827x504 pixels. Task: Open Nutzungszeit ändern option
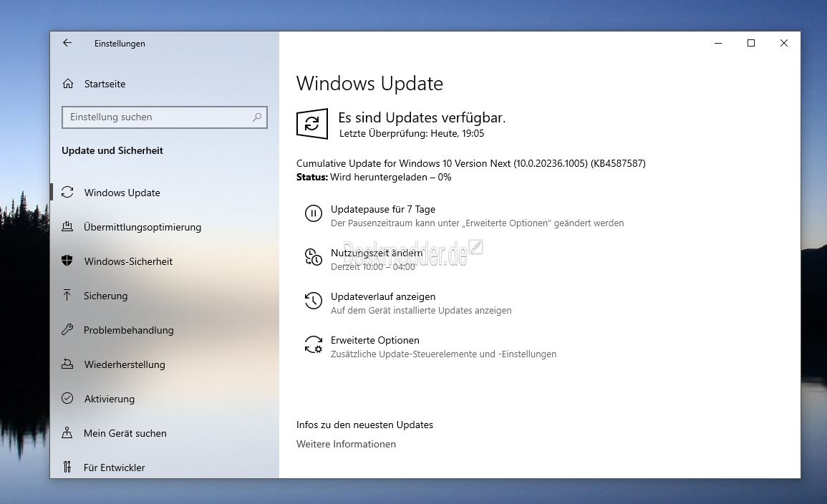(x=377, y=253)
